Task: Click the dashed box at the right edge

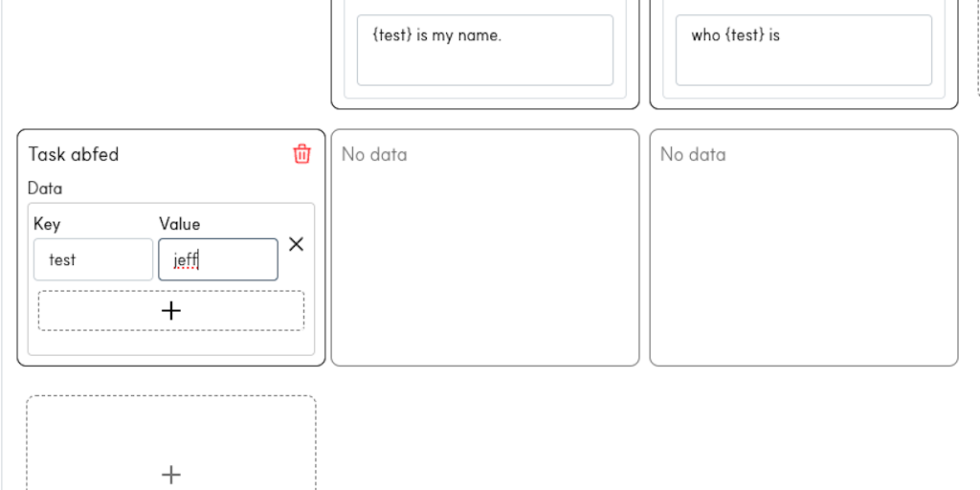Action: click(x=977, y=48)
